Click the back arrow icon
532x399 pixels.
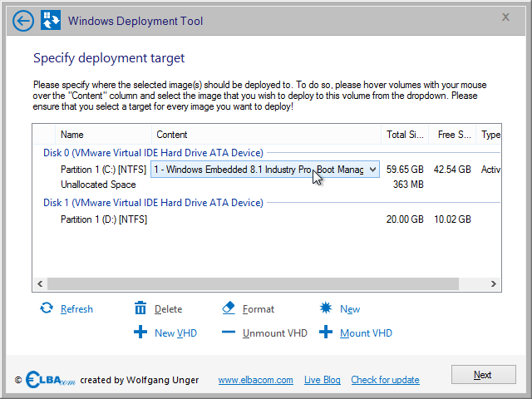(x=23, y=21)
